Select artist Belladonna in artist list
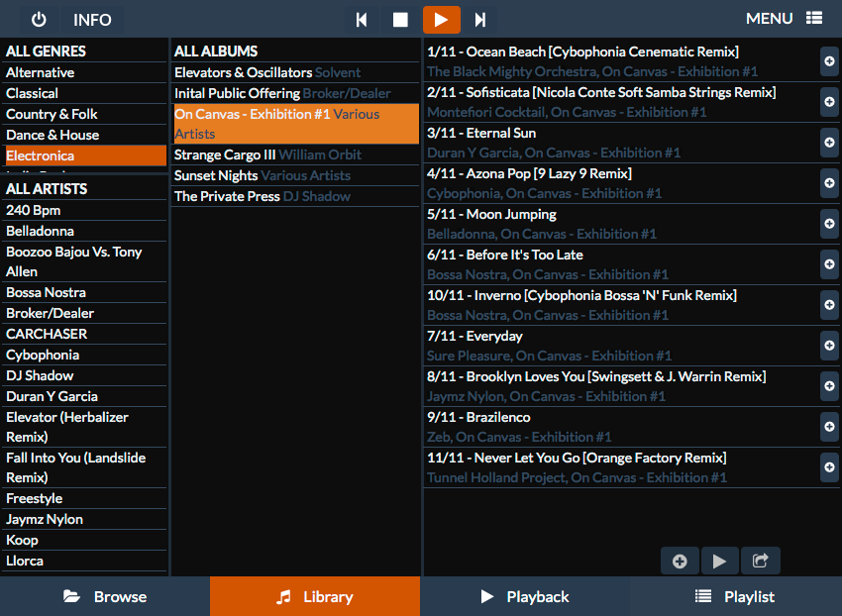 (x=85, y=231)
